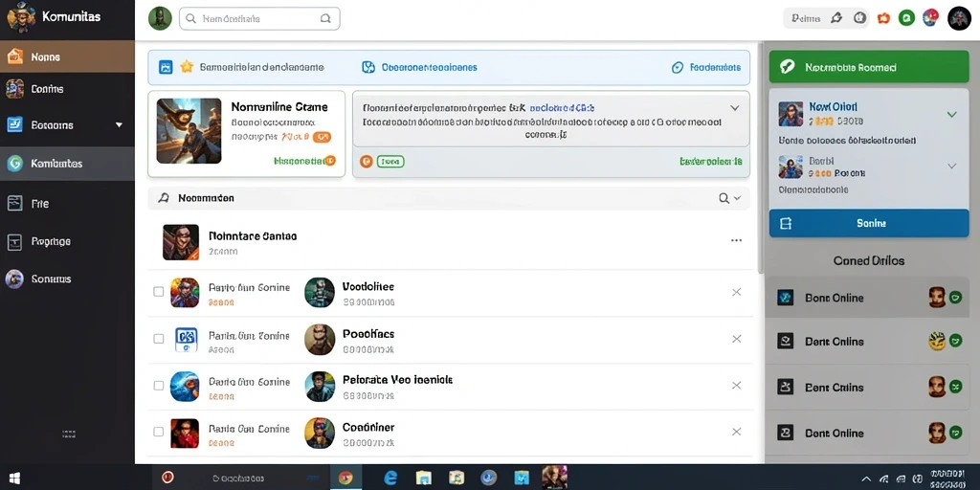Click the red and blue round icon in header
Viewport: 980px width, 490px height.
(930, 17)
